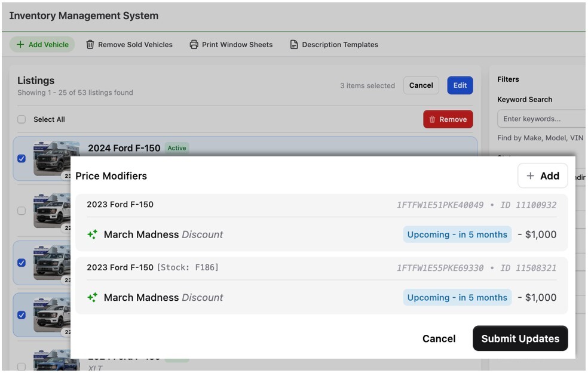
Task: Click the document icon for Description Templates
Action: pos(294,45)
